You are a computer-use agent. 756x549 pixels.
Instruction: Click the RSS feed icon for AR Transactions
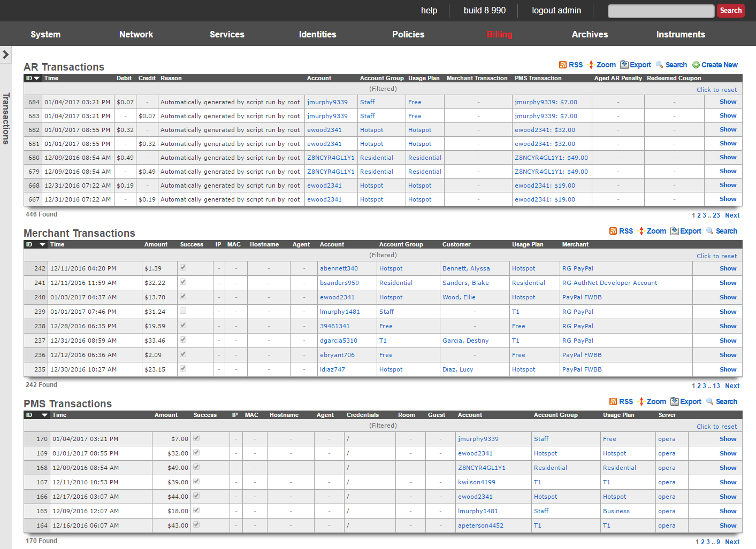(562, 65)
